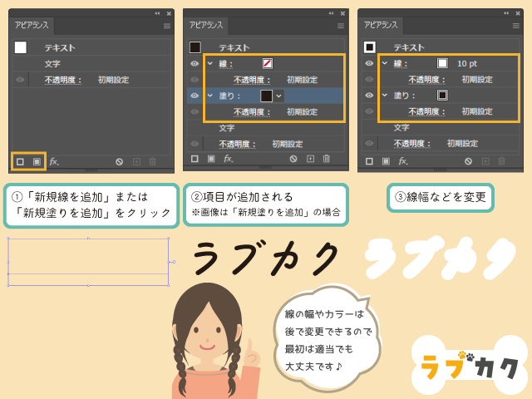Clear appearance in the white-thumbnail panel
This screenshot has width=532, height=399.
coord(119,162)
